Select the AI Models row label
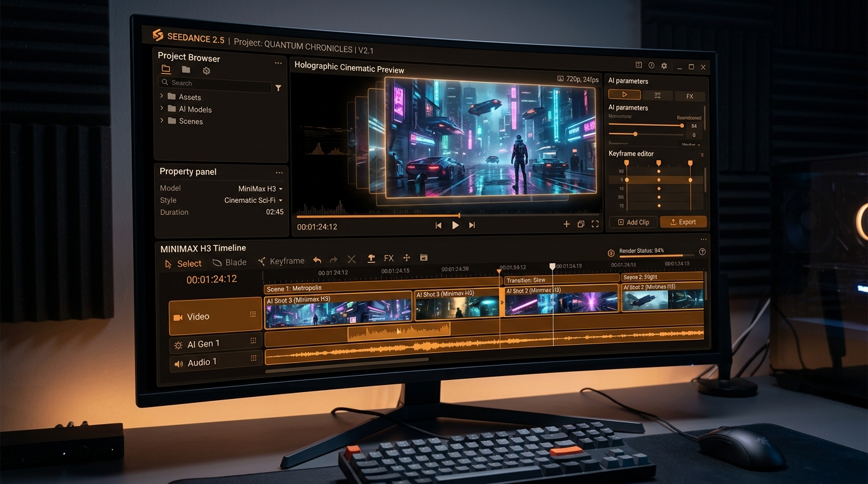The image size is (868, 484). click(195, 109)
